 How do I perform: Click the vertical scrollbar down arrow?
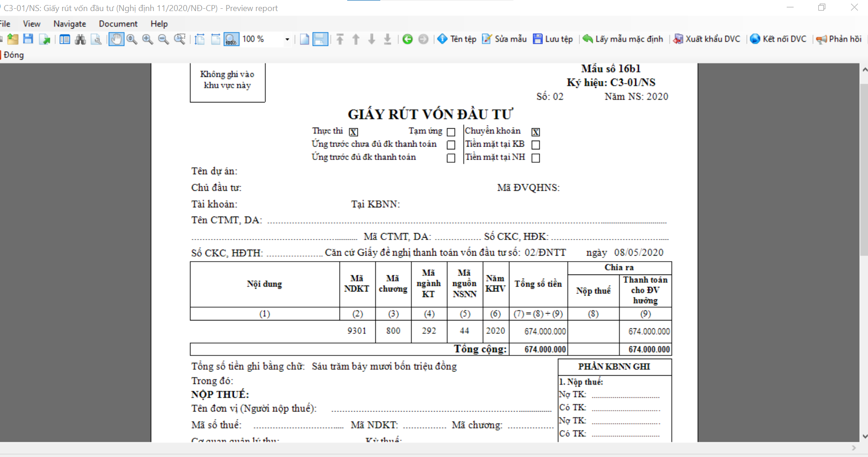pos(864,436)
